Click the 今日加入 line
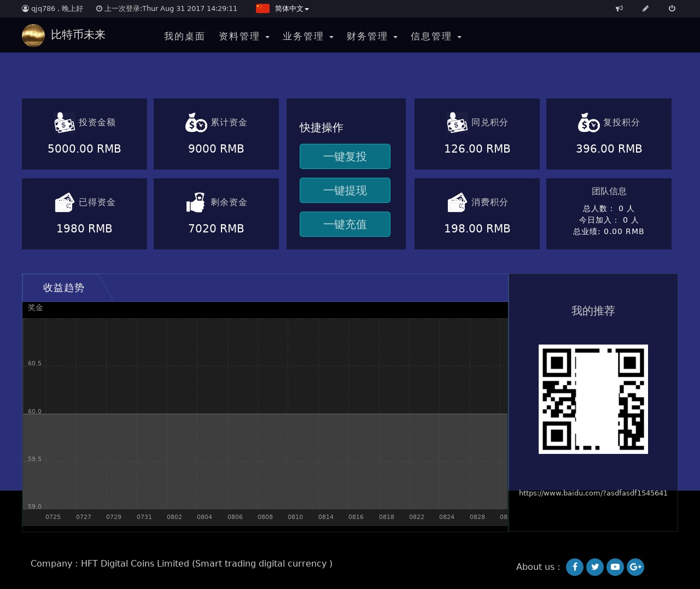700x589 pixels. coord(609,220)
